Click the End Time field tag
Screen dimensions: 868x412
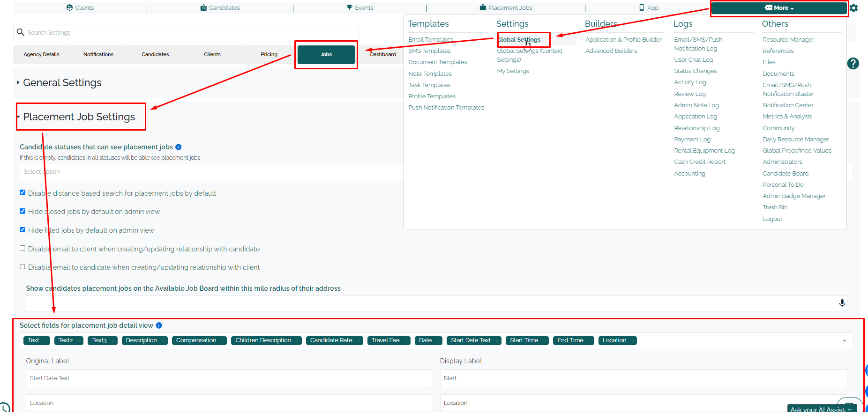tap(573, 341)
